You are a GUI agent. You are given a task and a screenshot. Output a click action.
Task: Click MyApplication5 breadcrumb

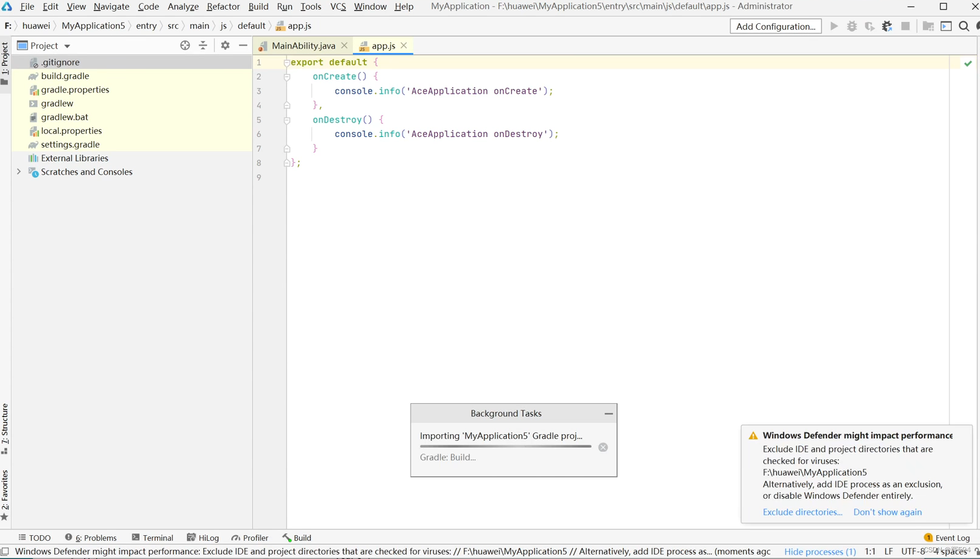coord(93,26)
